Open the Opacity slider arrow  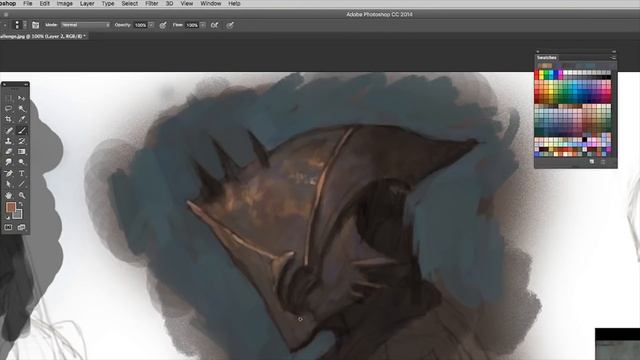(151, 25)
